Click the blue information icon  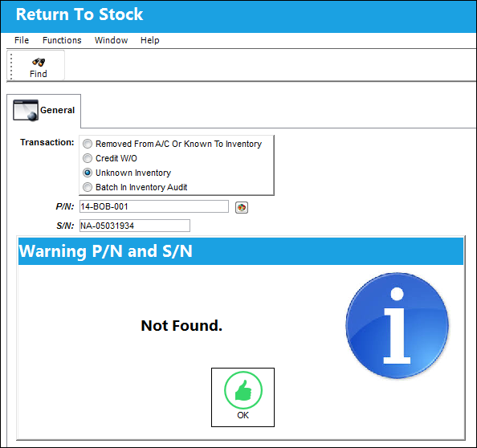[397, 325]
